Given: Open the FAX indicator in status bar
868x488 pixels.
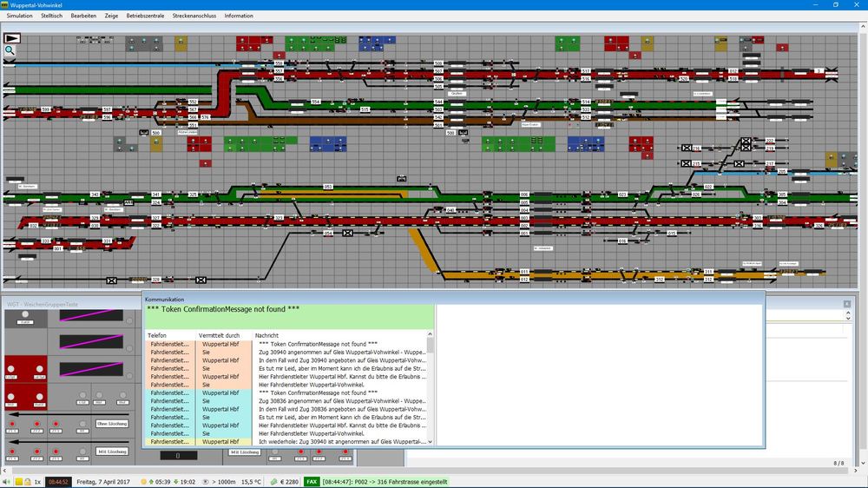Looking at the screenshot, I should [312, 482].
